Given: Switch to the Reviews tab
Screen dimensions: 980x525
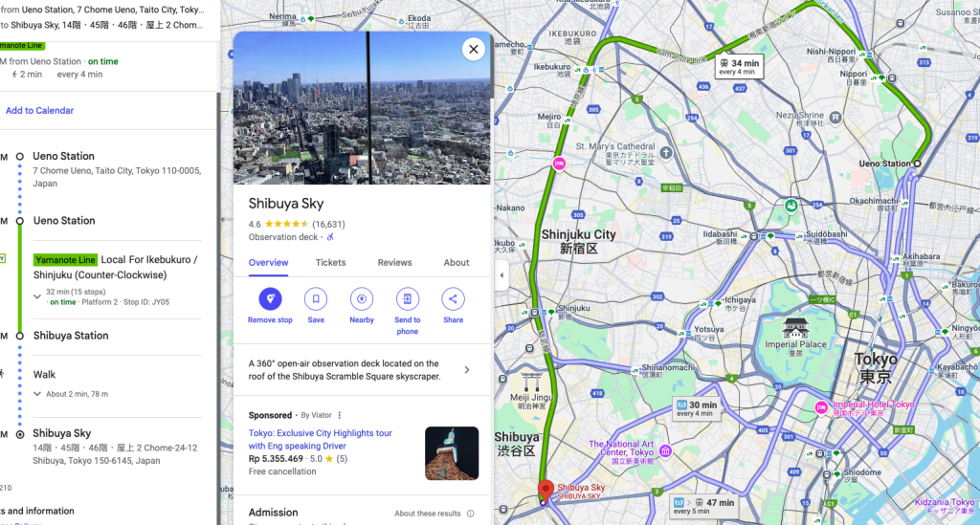Looking at the screenshot, I should click(394, 263).
